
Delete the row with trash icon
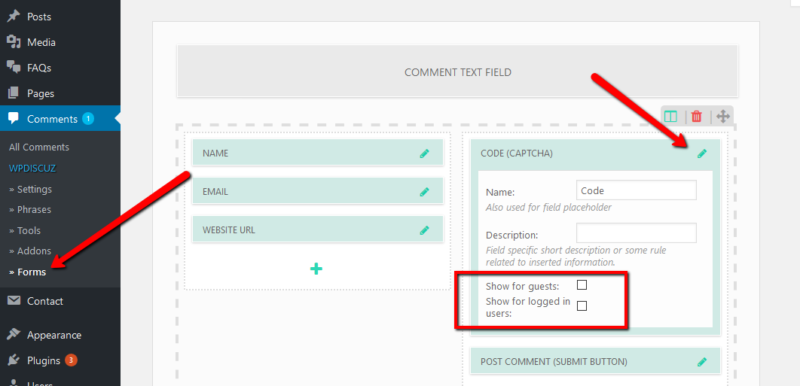click(x=696, y=117)
